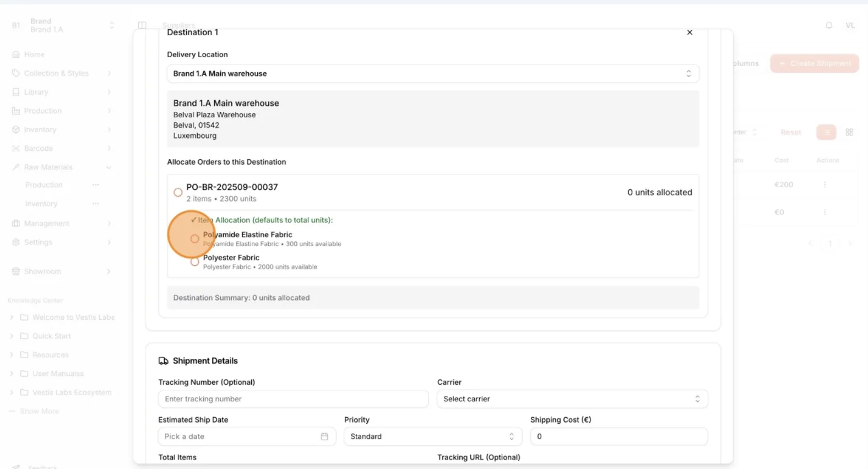This screenshot has height=469, width=868.
Task: Open actions menu for €0 row
Action: [824, 212]
